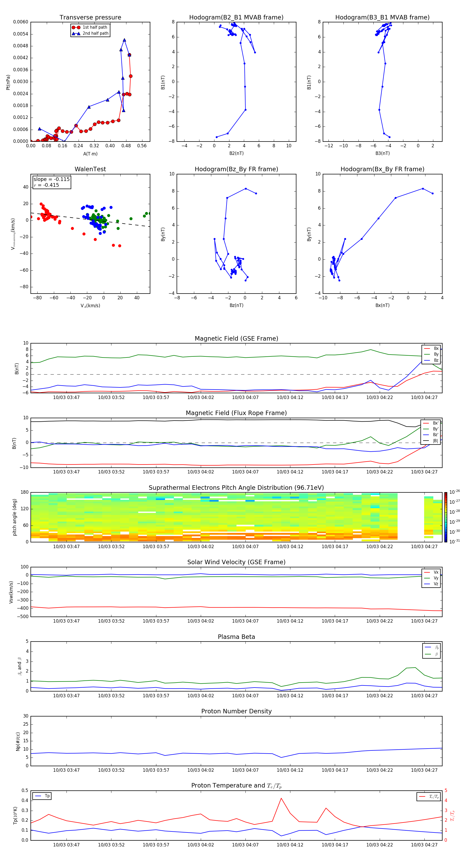Click the 'B1(nT)' label of the B2_B1 hodogram
The height and width of the screenshot is (868, 473).
(163, 82)
